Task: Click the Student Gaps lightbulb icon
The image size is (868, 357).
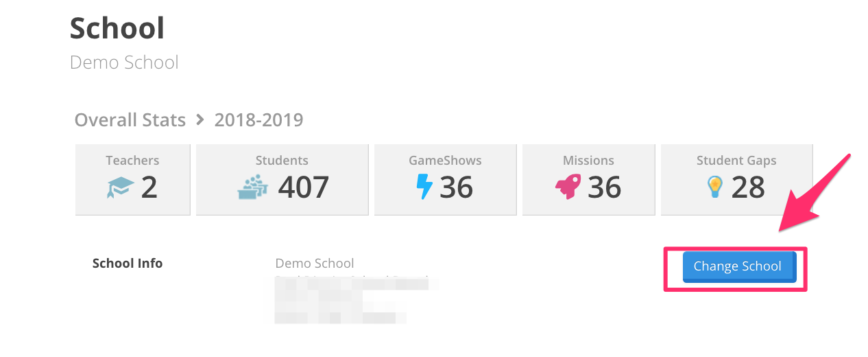Action: (x=715, y=187)
